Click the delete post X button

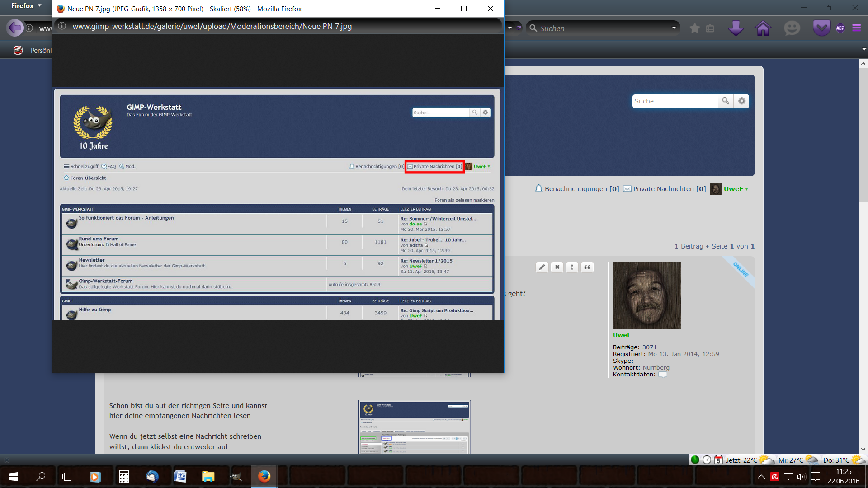coord(557,267)
